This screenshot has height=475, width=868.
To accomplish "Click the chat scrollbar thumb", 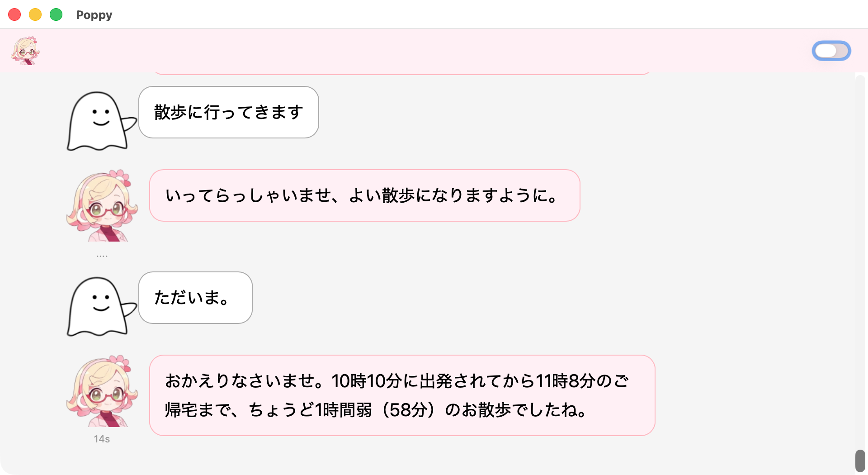I will coord(860,461).
